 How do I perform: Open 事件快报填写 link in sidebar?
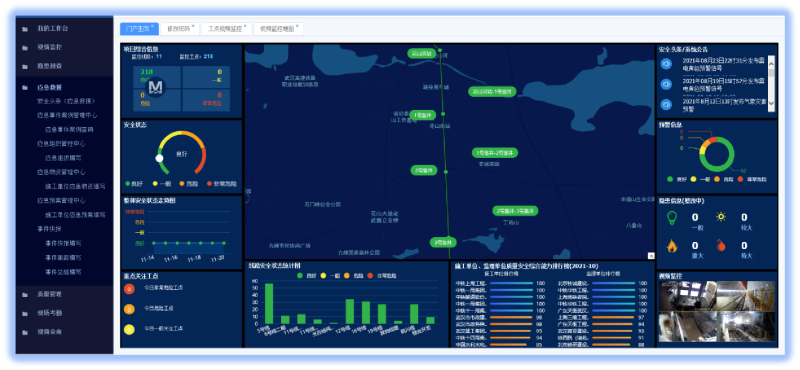[63, 243]
